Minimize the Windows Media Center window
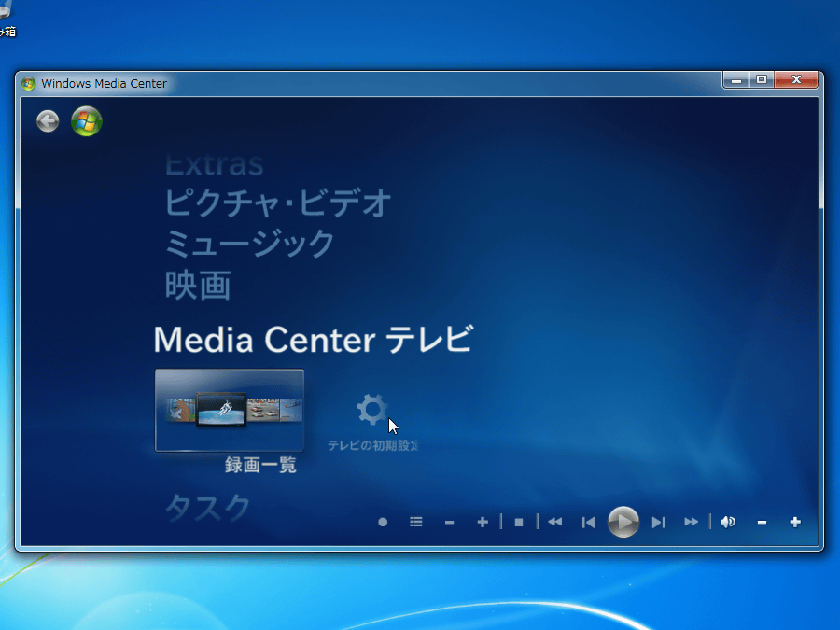The height and width of the screenshot is (630, 840). (736, 80)
